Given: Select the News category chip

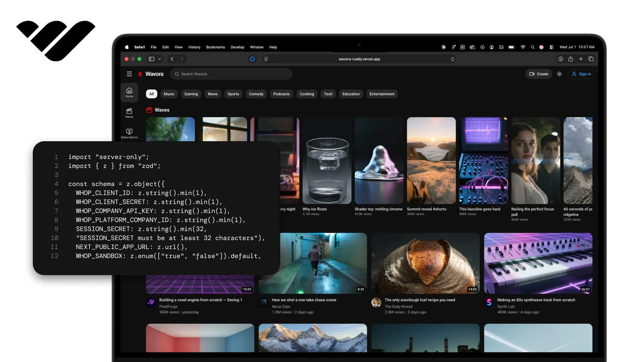Looking at the screenshot, I should 213,94.
